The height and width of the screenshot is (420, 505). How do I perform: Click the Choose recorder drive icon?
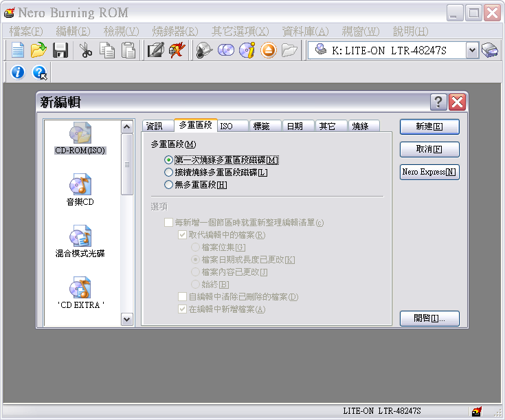tap(490, 50)
